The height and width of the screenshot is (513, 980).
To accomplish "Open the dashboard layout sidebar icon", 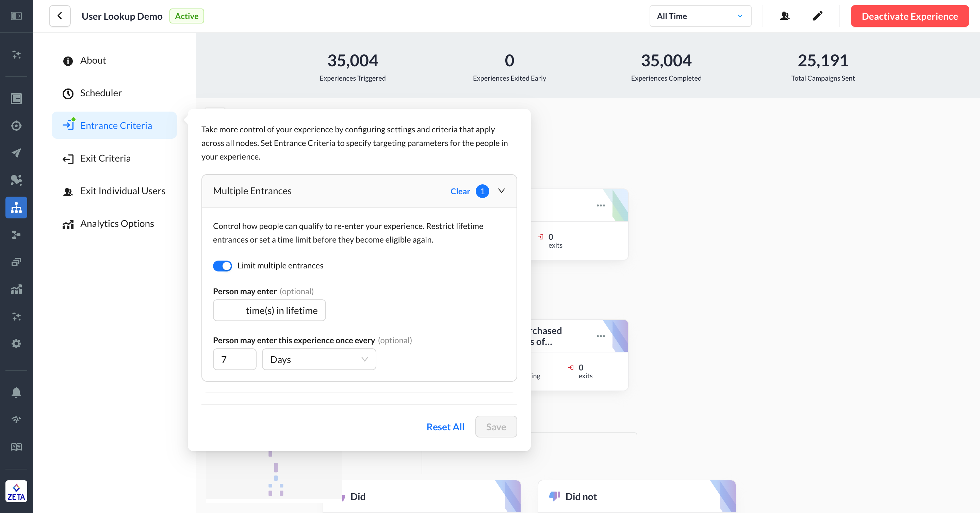I will pyautogui.click(x=16, y=99).
